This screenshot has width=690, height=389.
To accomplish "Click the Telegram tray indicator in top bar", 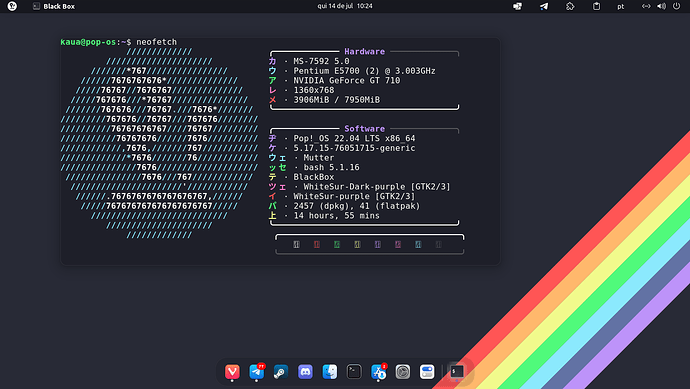I will [x=544, y=6].
